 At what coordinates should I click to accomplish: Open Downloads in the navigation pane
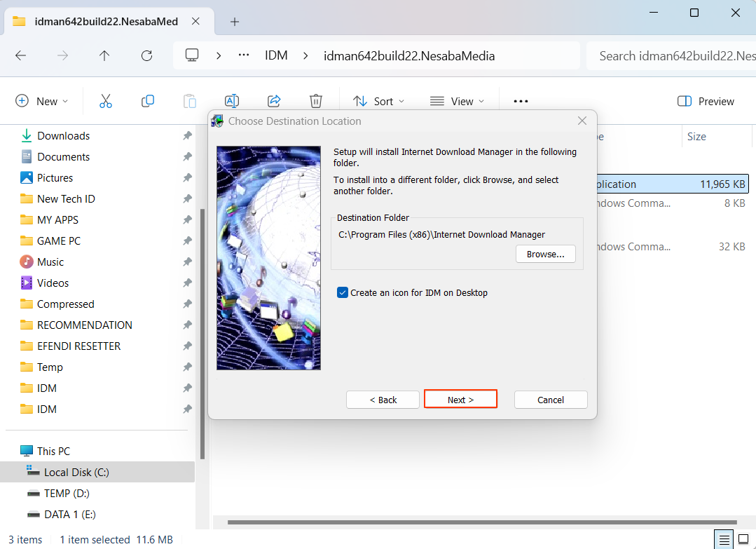(63, 136)
